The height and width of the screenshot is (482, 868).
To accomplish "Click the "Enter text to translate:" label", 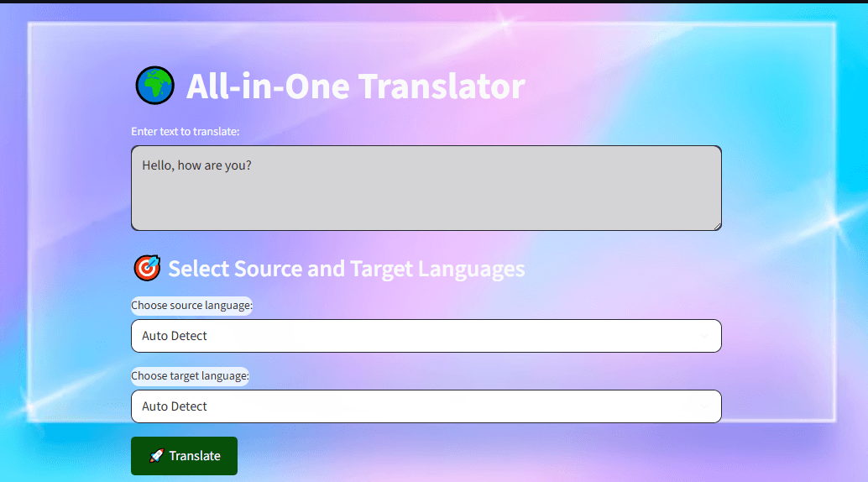I will pyautogui.click(x=186, y=132).
